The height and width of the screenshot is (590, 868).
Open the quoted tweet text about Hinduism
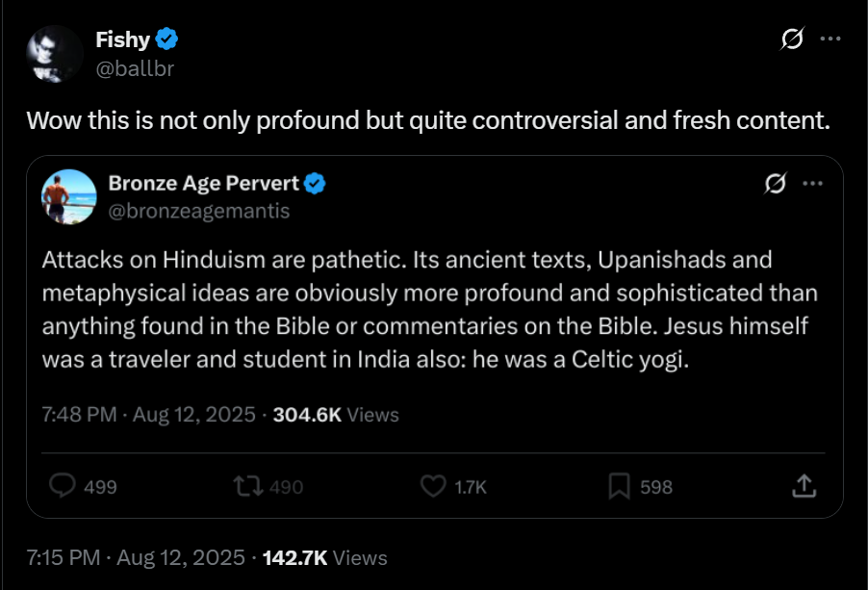click(423, 310)
